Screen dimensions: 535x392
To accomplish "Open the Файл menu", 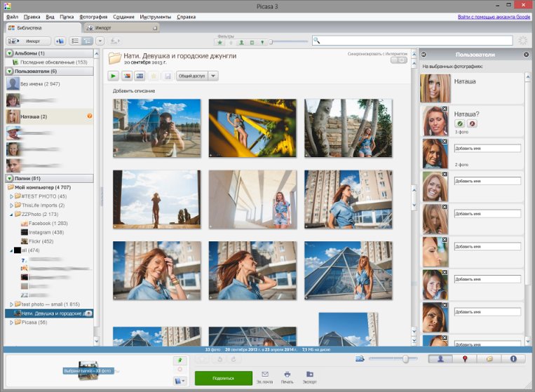I will coord(12,17).
